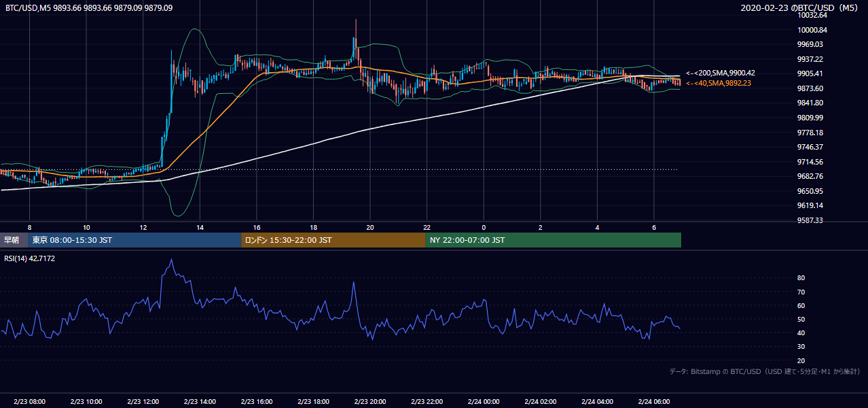Click RSI axis level 20
The width and height of the screenshot is (868, 408).
tap(801, 360)
